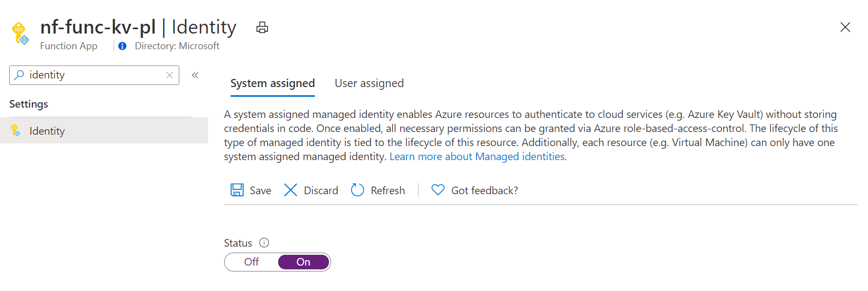Select Identity in the Settings menu
868x291 pixels.
click(x=104, y=131)
